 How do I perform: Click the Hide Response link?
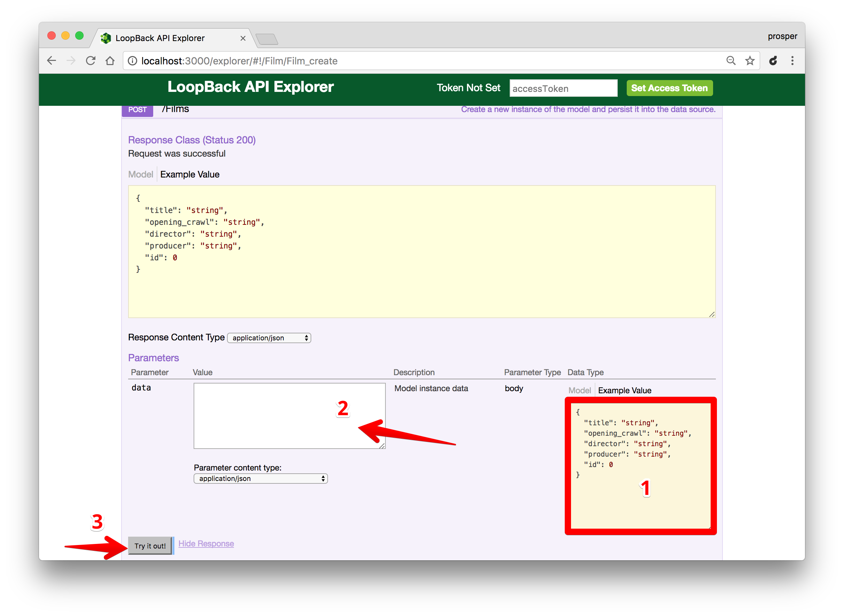(206, 544)
